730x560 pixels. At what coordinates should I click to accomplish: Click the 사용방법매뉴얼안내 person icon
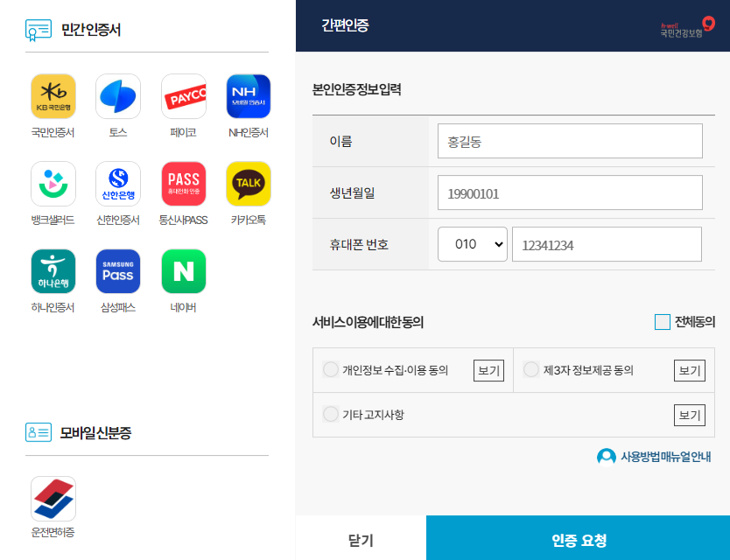[607, 457]
